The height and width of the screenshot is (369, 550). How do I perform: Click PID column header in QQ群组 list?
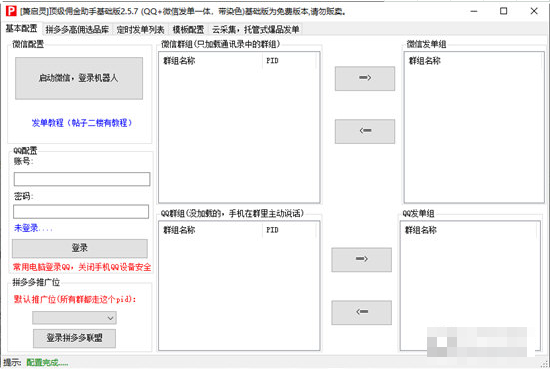point(289,230)
